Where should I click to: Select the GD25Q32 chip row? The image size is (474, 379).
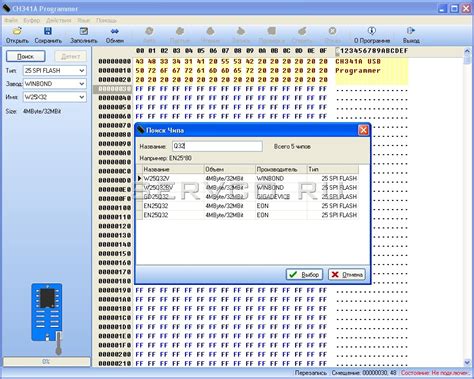click(x=248, y=197)
